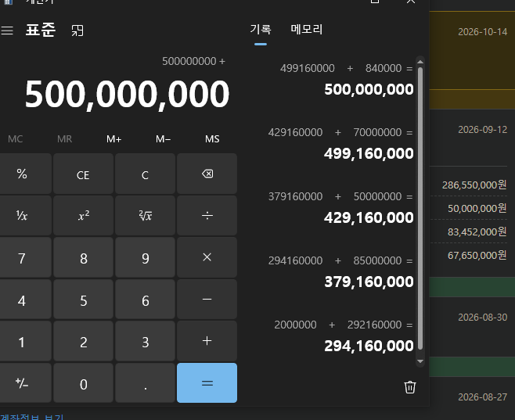Screen dimensions: 515x420
Task: Click expression line 500000000 +
Action: 194,61
